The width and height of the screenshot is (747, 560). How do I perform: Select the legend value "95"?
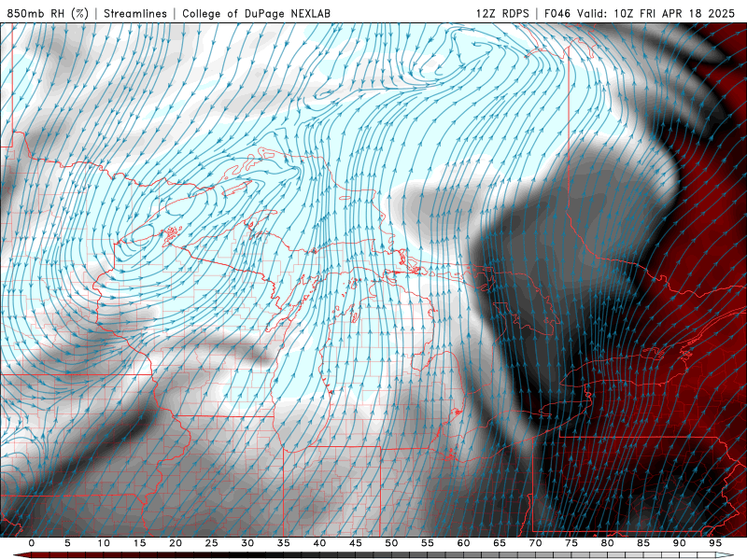point(715,543)
